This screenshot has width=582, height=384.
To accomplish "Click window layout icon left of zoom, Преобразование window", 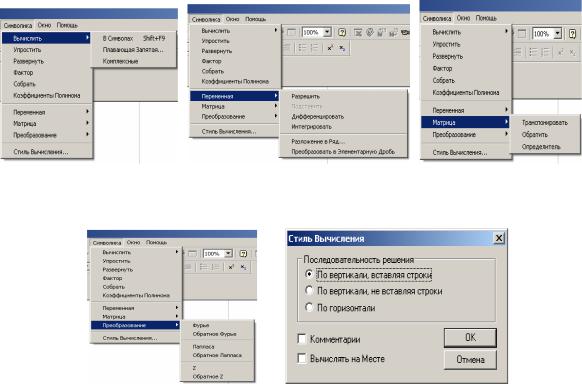I will tap(192, 254).
